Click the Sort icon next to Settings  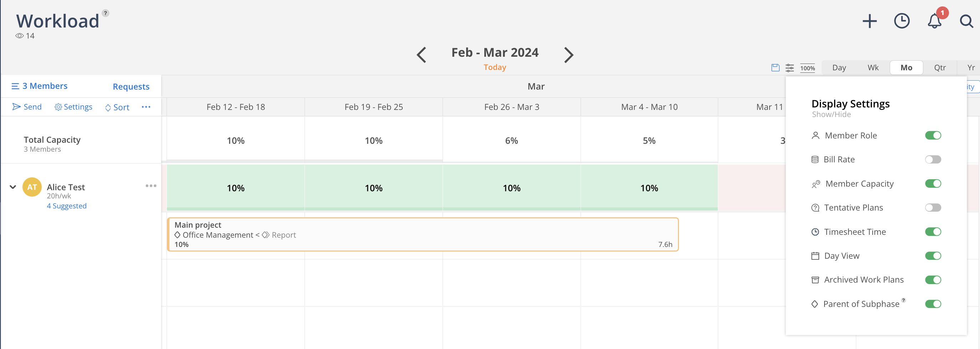coord(108,108)
